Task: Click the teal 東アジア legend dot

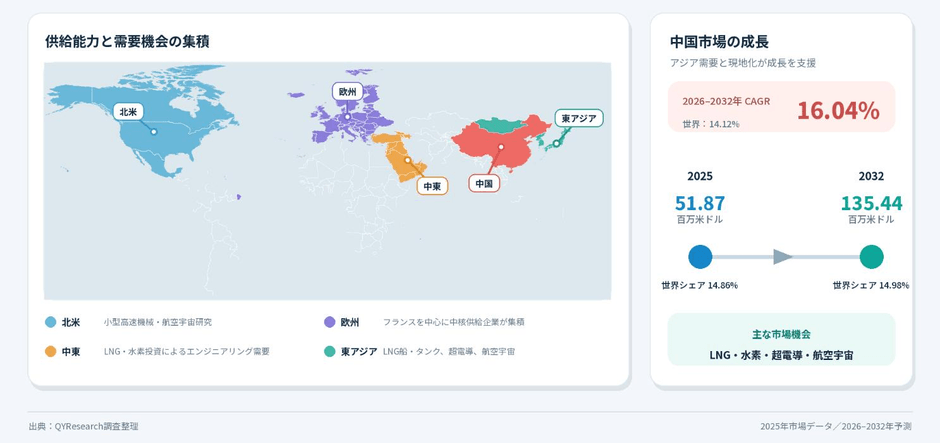Action: coord(329,352)
